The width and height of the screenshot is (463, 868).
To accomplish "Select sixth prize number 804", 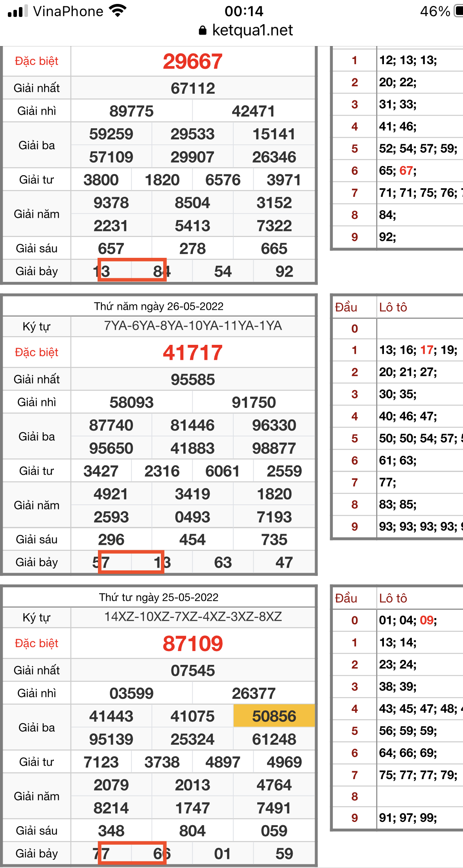I will click(192, 831).
